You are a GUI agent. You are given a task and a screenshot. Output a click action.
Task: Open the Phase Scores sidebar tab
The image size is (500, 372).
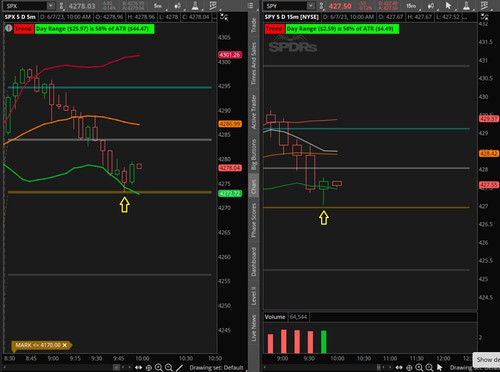[254, 220]
